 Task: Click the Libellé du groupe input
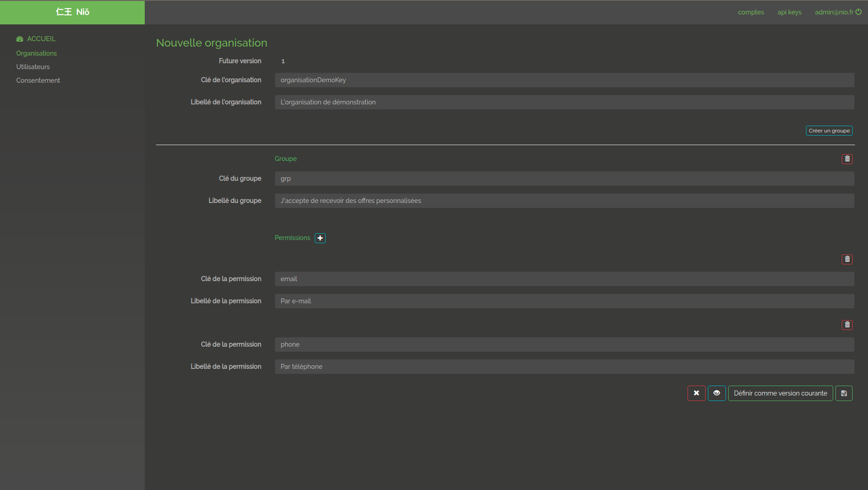(564, 201)
